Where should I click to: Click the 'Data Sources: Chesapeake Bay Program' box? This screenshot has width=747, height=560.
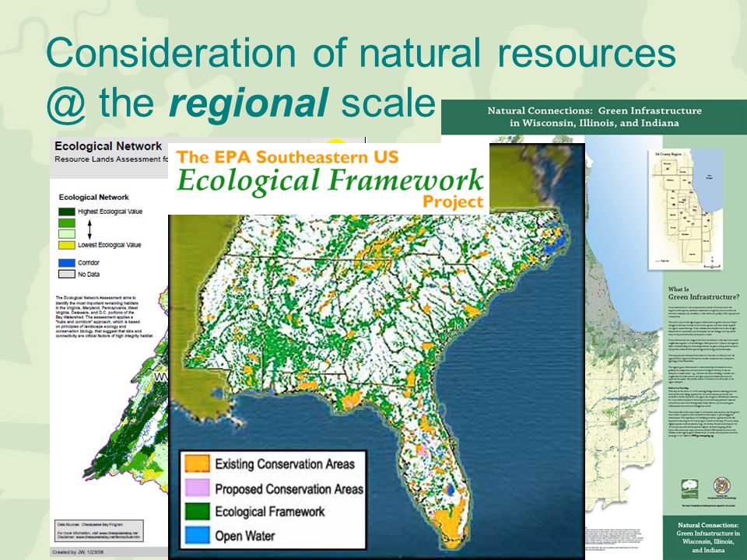click(x=99, y=531)
